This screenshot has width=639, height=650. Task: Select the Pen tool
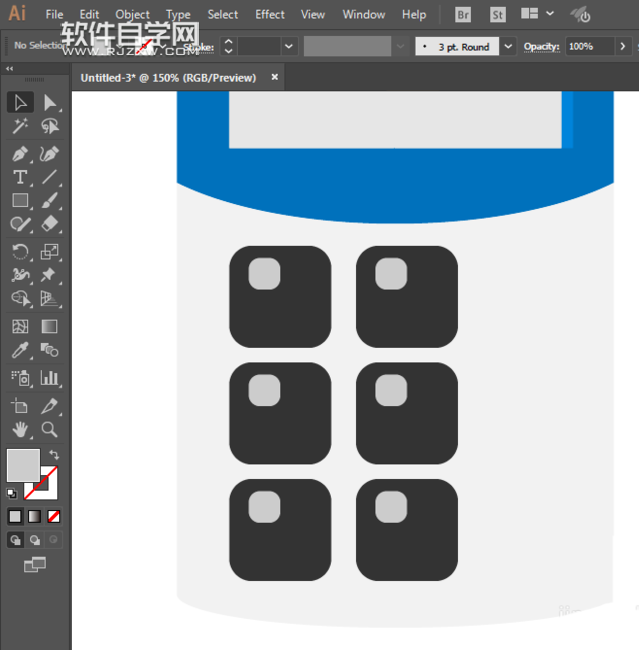[x=20, y=153]
